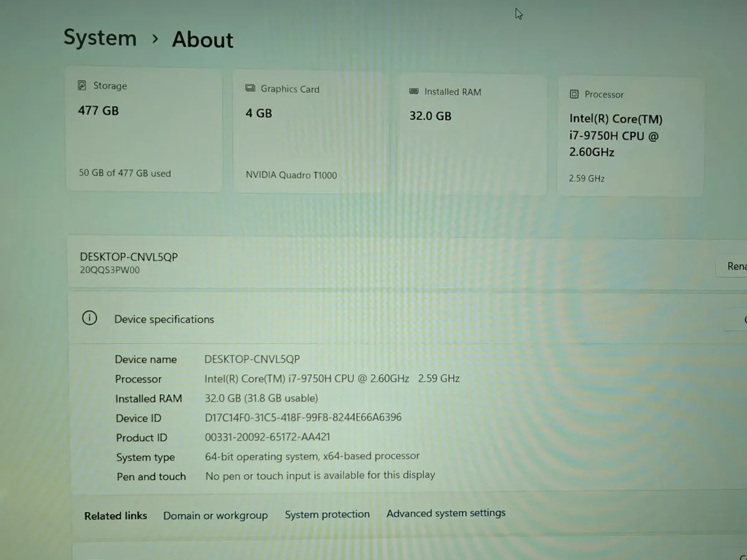
Task: Click the Installed RAM chip icon
Action: pyautogui.click(x=414, y=91)
